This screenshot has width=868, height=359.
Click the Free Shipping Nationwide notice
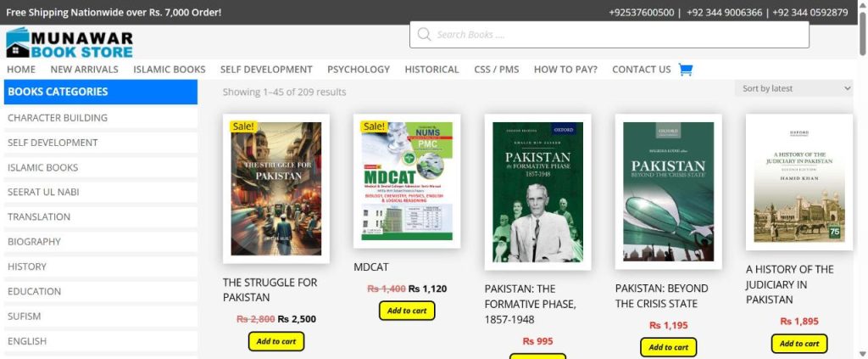(x=114, y=12)
